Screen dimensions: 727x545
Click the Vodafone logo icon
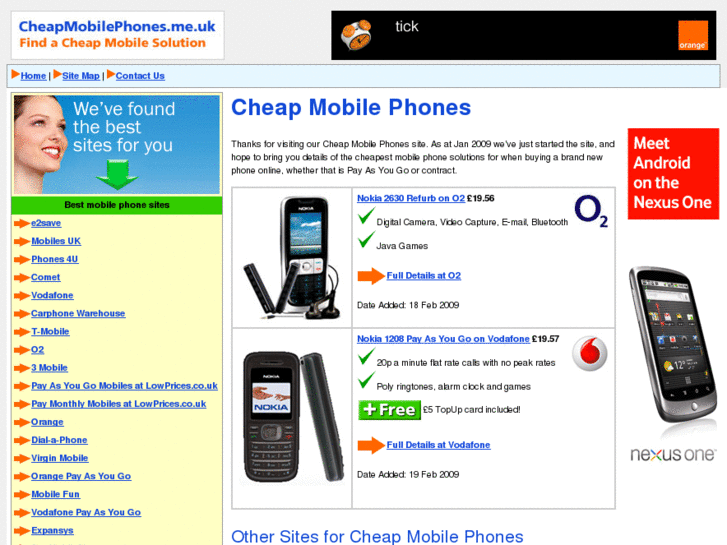(589, 353)
